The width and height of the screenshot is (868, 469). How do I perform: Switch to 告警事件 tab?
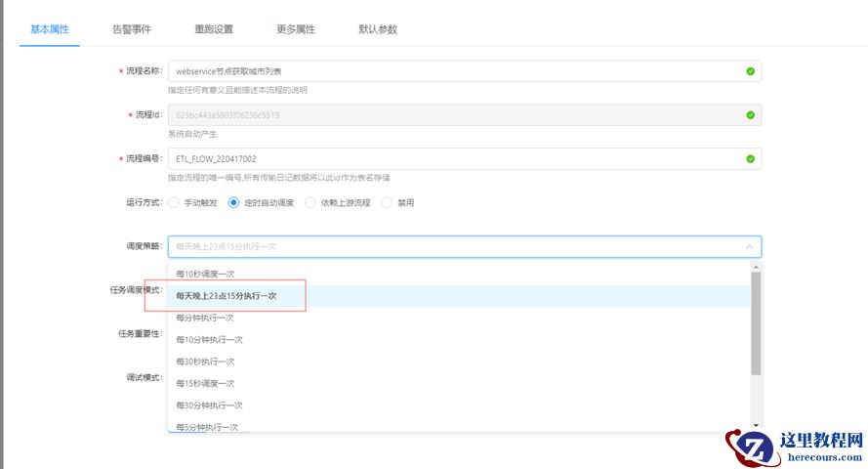tap(132, 29)
